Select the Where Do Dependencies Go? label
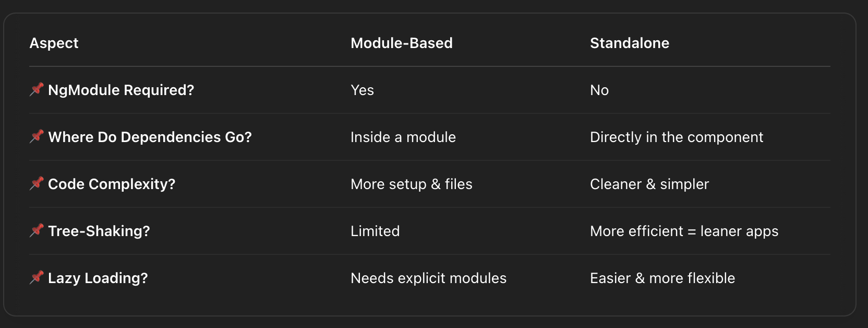Screen dimensions: 868x328 150,137
